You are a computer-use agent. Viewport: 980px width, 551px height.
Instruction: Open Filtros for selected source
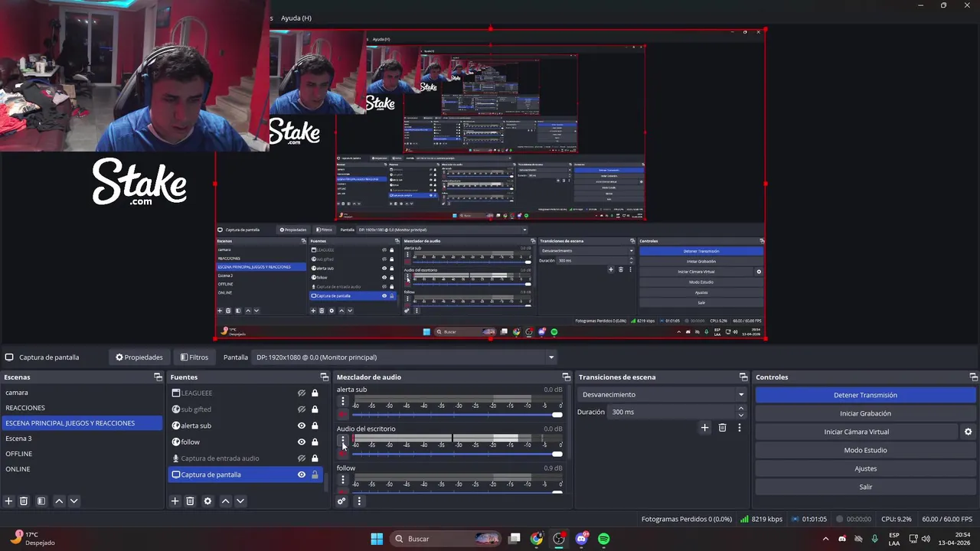[x=194, y=357]
